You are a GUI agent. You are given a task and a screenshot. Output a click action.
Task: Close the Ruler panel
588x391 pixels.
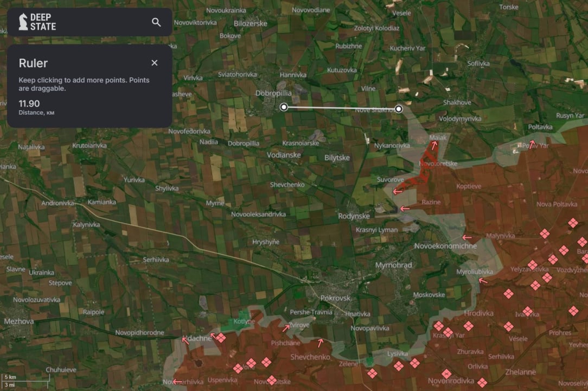click(155, 63)
